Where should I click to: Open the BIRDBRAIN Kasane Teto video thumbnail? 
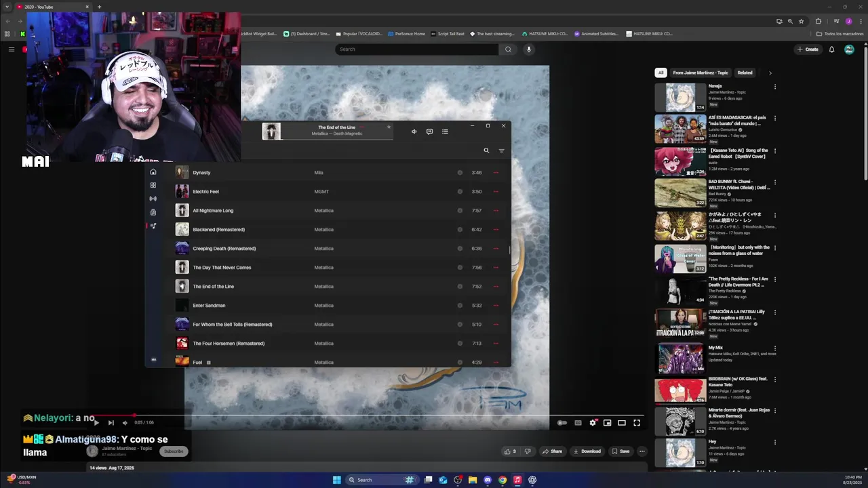tap(680, 390)
